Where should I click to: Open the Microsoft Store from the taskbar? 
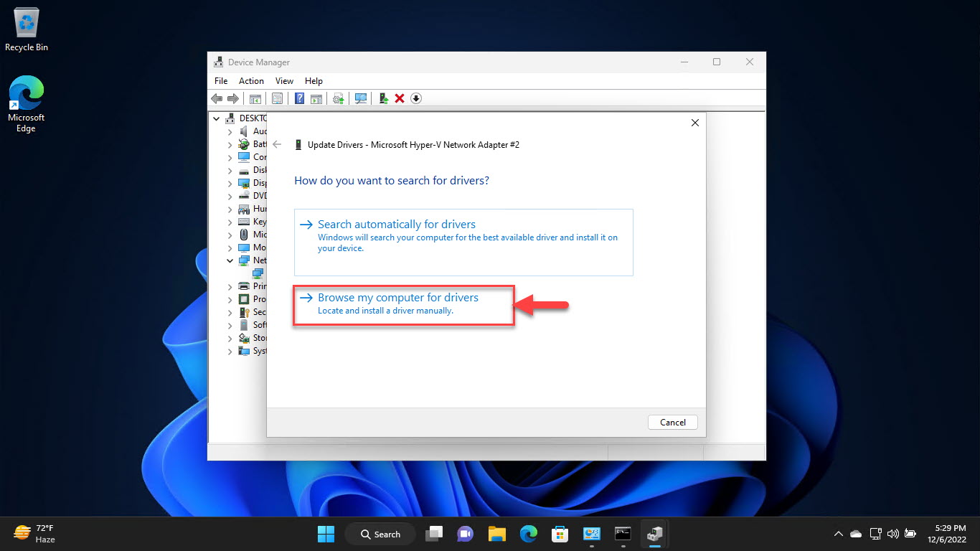[560, 534]
